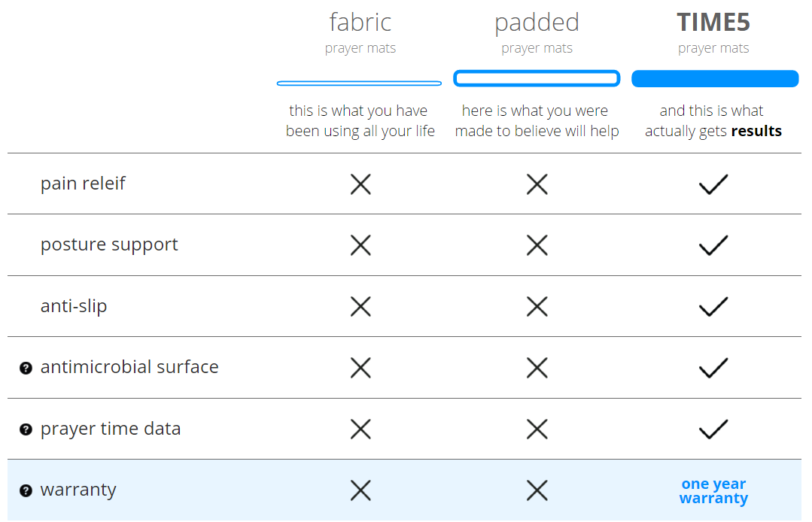This screenshot has width=812, height=522.
Task: Click TIME5 checkmark in anti-slip row
Action: click(x=713, y=306)
